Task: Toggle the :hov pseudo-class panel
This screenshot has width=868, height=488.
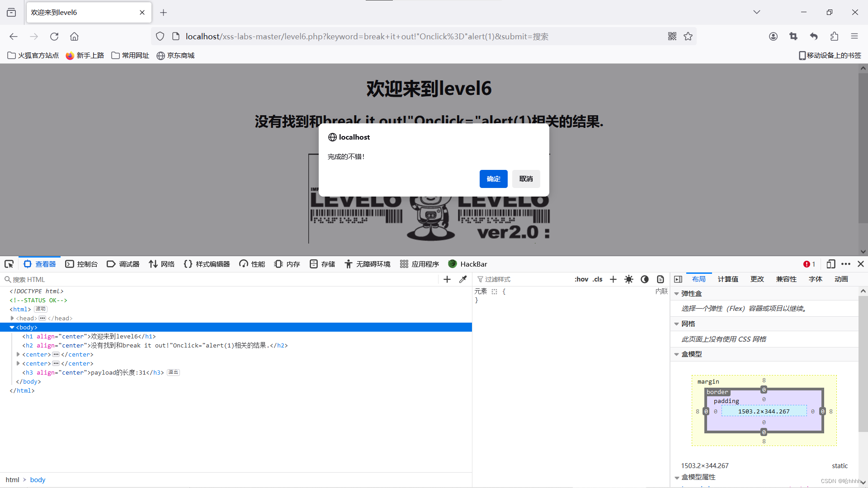Action: [x=581, y=279]
